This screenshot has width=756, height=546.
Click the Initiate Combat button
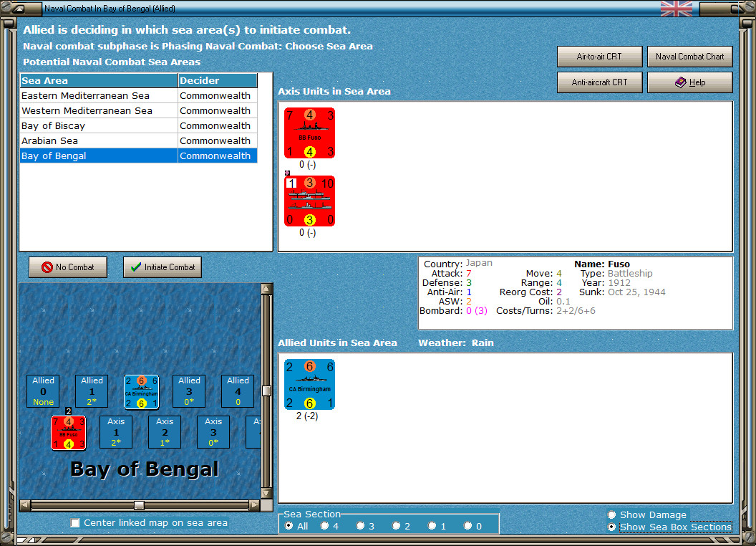163,267
